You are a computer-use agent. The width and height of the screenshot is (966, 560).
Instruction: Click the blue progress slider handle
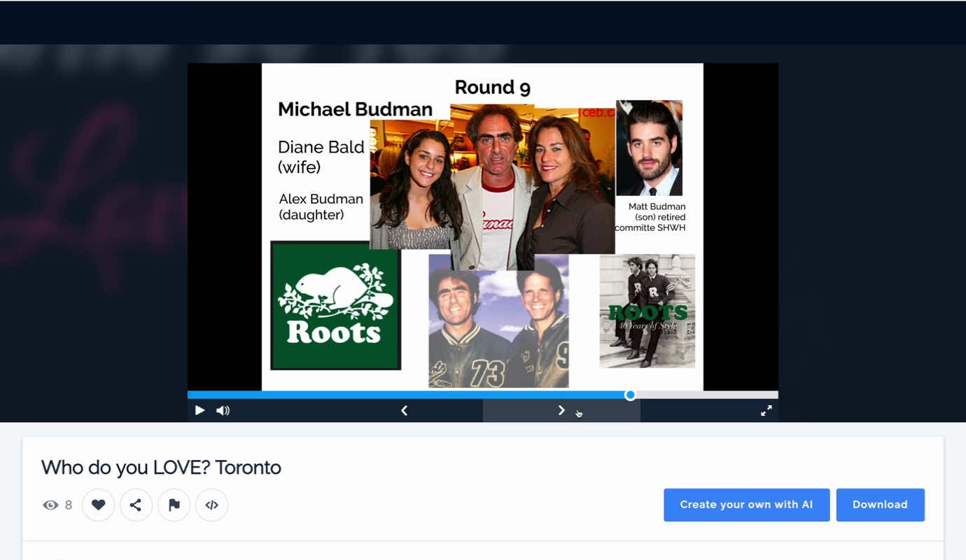click(x=630, y=395)
